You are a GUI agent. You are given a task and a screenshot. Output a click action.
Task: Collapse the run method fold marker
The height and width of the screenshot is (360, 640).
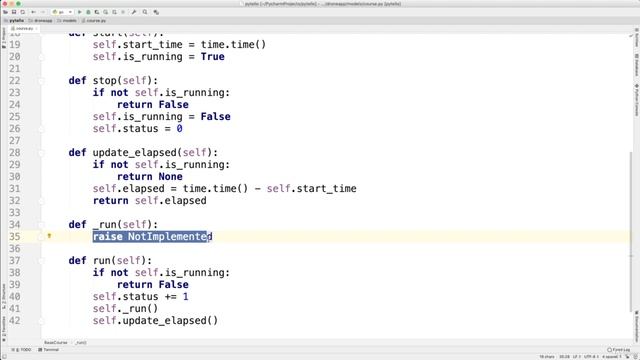tap(41, 260)
